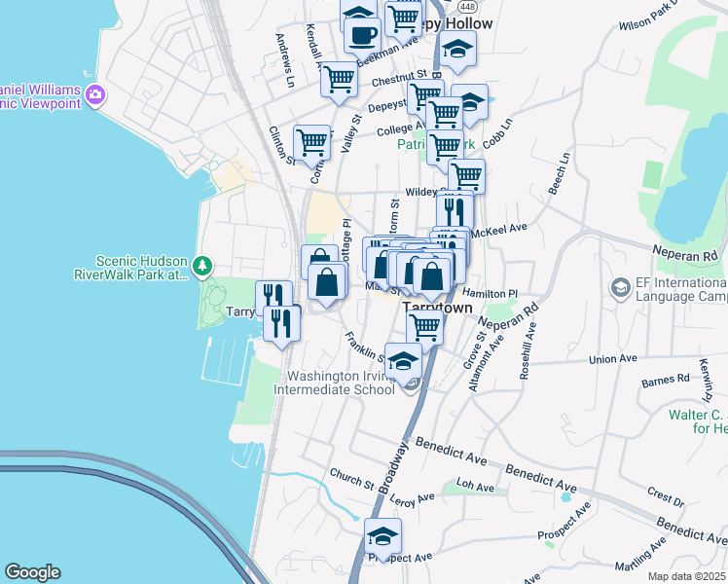Screen dimensions: 728x584
Task: Open the topmost shopping cart marker above Beekman Ave
Action: coord(404,20)
